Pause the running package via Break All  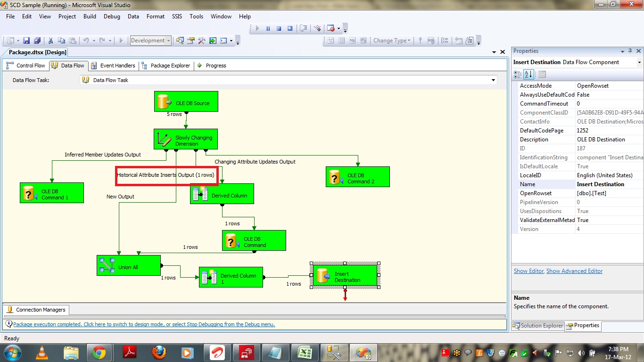click(268, 28)
